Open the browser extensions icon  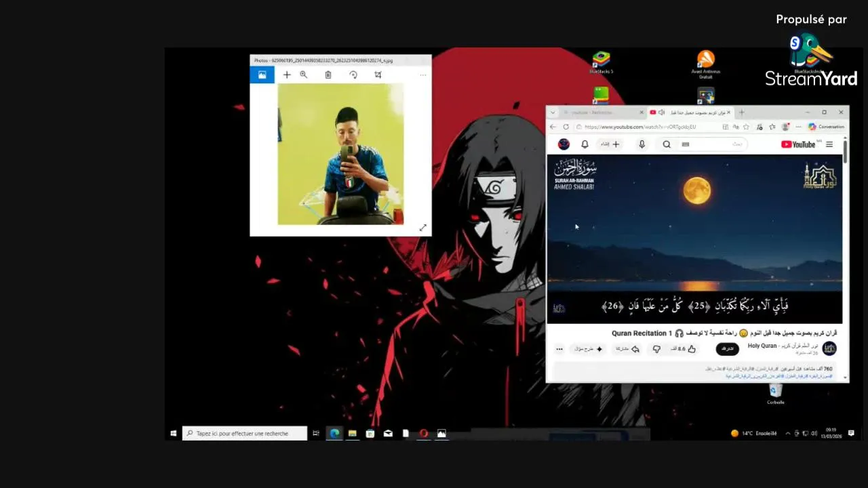[760, 127]
